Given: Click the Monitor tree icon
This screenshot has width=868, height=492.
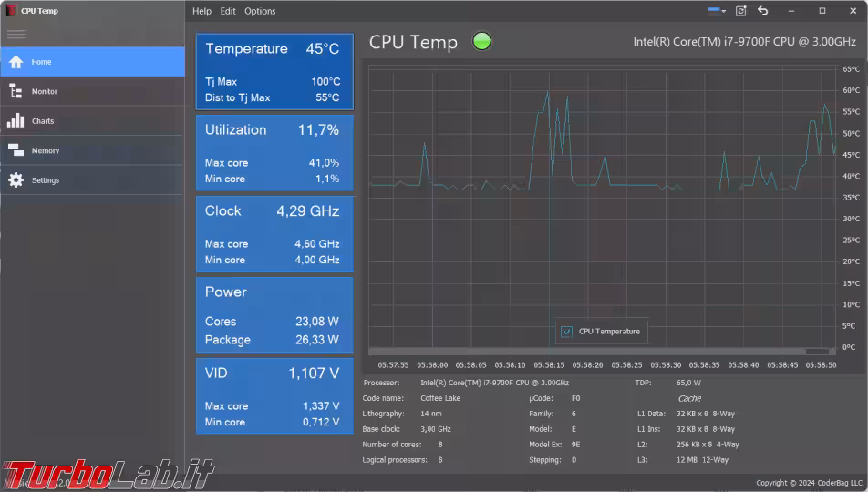Looking at the screenshot, I should pyautogui.click(x=16, y=91).
